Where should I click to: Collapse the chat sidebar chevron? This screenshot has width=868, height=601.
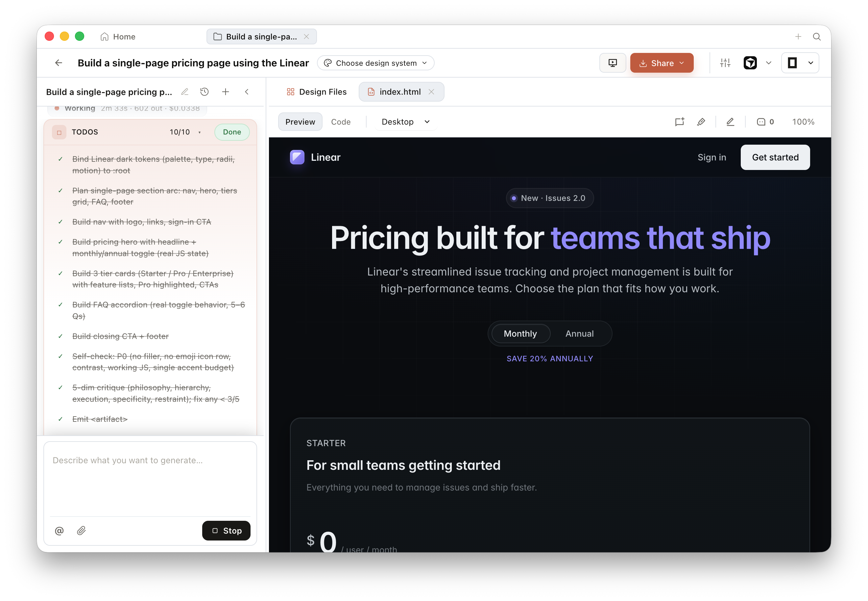[247, 92]
